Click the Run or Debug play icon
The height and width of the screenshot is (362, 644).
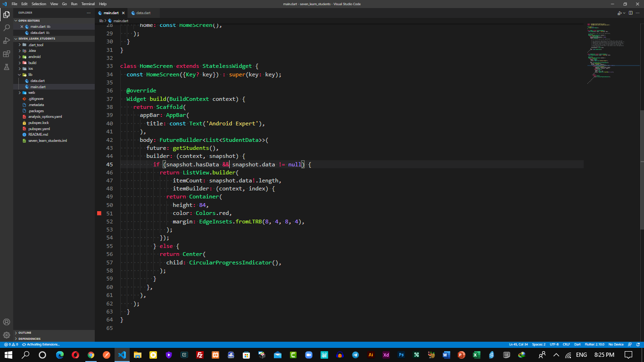click(x=619, y=13)
